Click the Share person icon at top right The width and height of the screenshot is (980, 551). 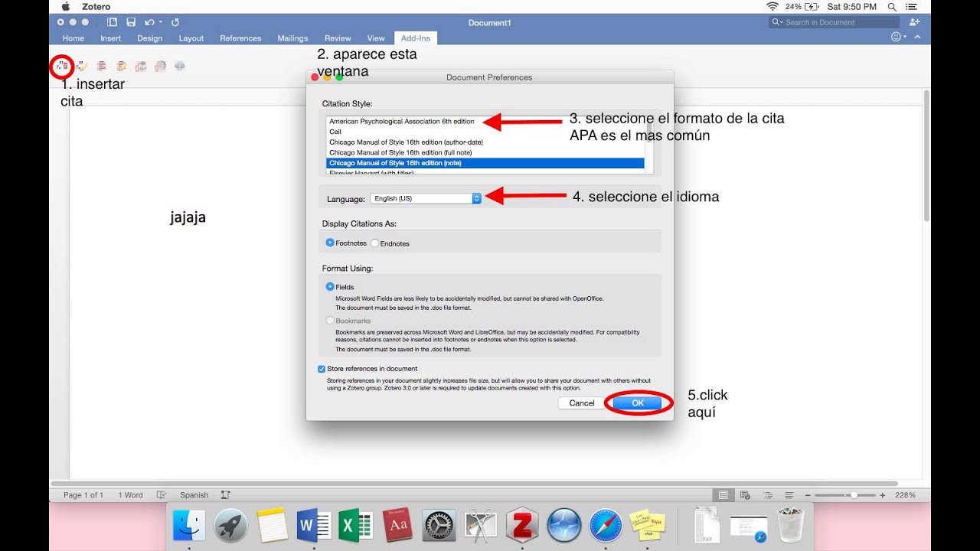(x=914, y=22)
